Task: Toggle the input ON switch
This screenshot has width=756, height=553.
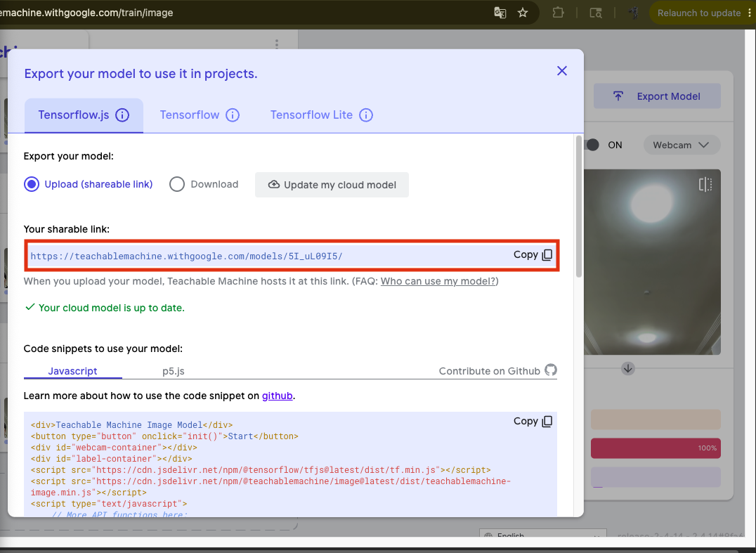Action: [x=592, y=145]
